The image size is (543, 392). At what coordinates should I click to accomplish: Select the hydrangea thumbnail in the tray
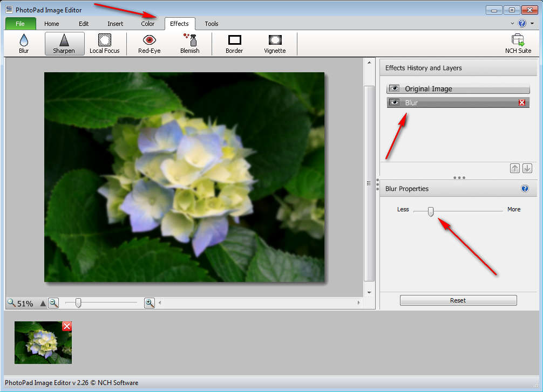click(43, 342)
